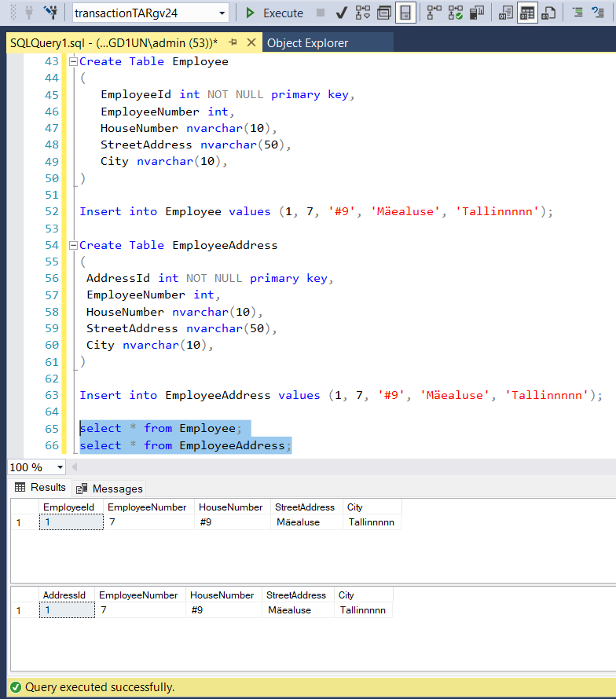This screenshot has height=699, width=616.
Task: Click the Cancel Executing Query stop icon
Action: point(321,13)
